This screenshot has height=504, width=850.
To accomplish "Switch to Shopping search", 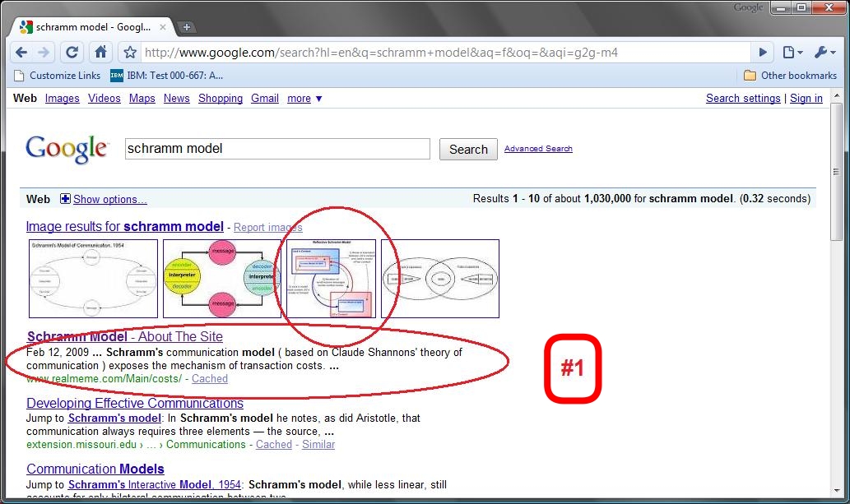I will pyautogui.click(x=220, y=98).
